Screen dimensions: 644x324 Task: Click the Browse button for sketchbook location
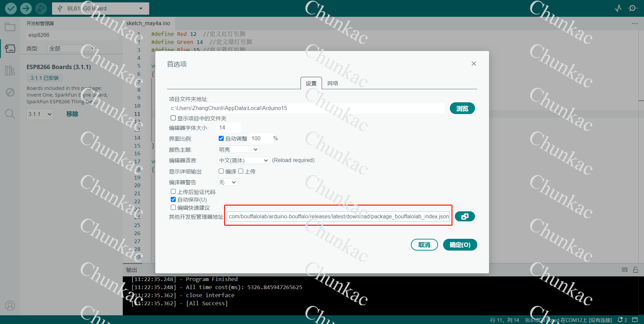tap(462, 108)
